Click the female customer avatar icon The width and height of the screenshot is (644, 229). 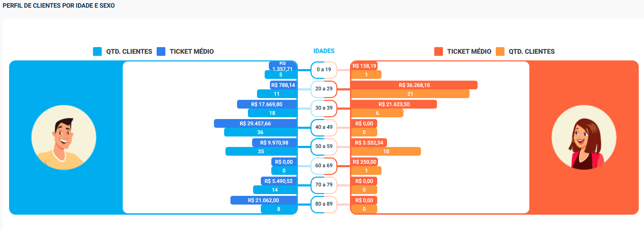click(x=584, y=138)
